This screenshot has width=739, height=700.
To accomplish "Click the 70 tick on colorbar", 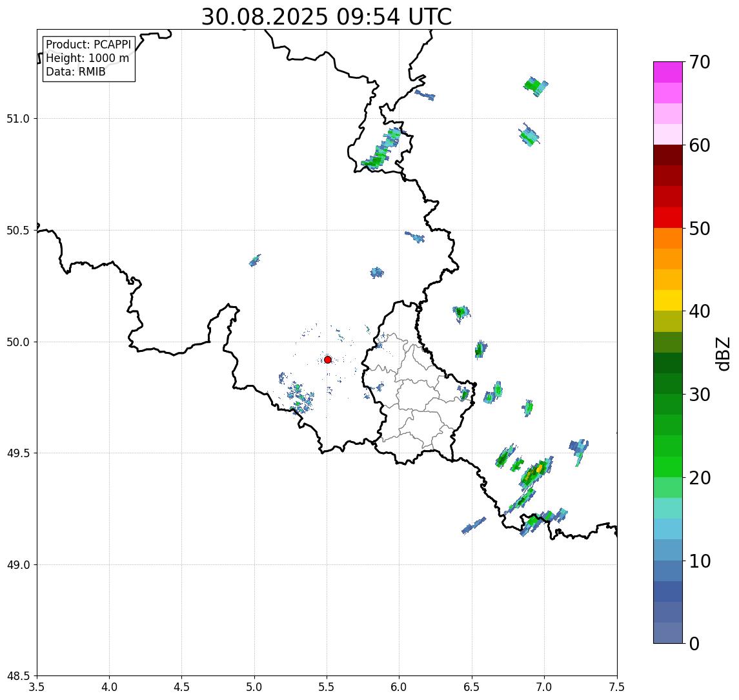I will 700,62.
